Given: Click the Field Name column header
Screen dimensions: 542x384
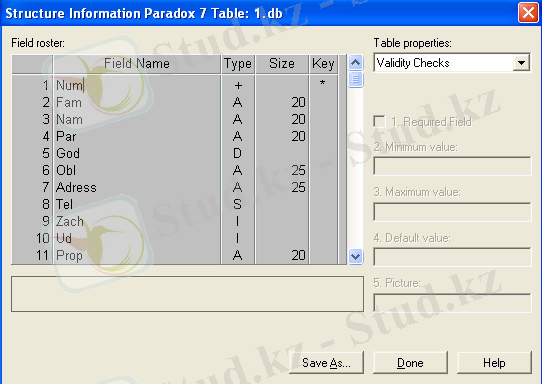Looking at the screenshot, I should tap(137, 64).
